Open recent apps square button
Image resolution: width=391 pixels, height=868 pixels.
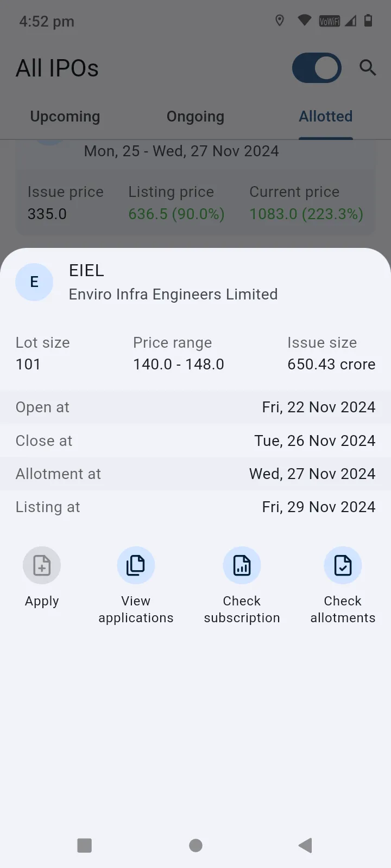(x=85, y=845)
